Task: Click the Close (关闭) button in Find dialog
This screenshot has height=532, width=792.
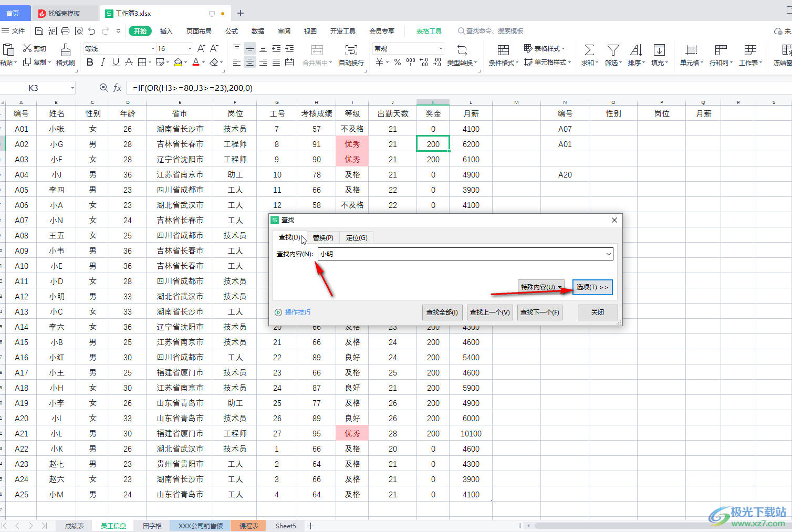Action: pos(598,312)
